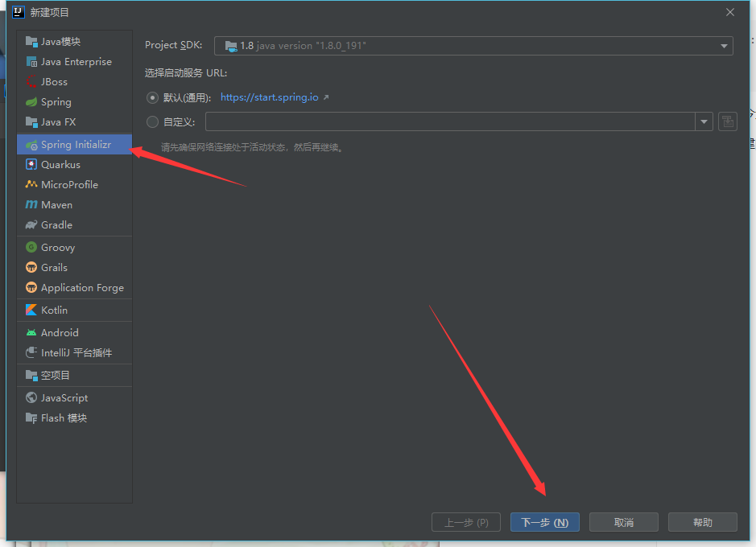Select the Application Forge list entry
The height and width of the screenshot is (547, 756).
(74, 288)
